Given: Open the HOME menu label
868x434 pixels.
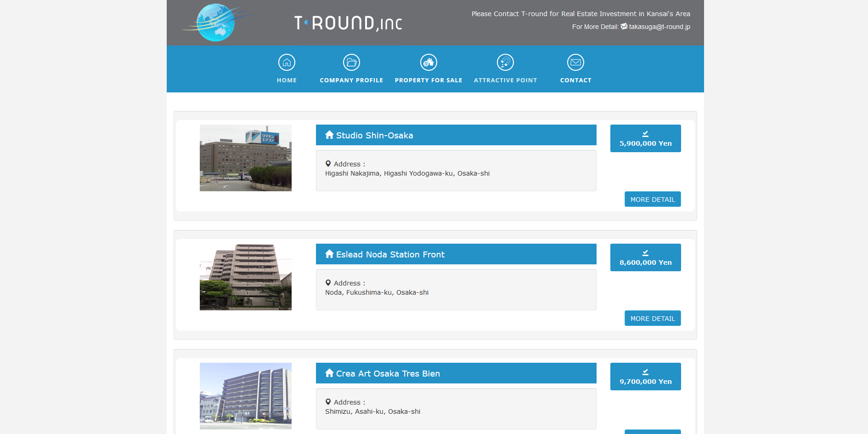Looking at the screenshot, I should click(x=287, y=80).
